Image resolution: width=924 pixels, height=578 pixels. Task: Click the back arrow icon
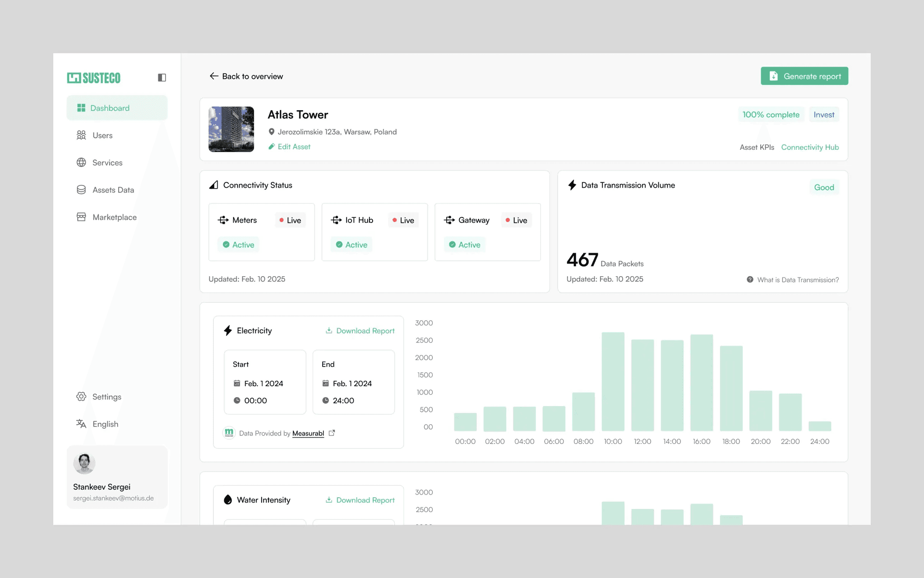(x=214, y=76)
